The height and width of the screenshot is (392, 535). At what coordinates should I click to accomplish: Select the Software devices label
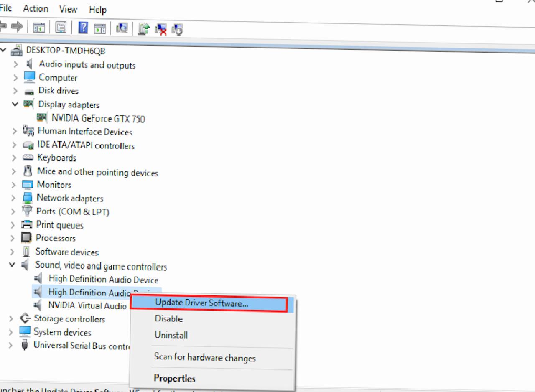[67, 252]
